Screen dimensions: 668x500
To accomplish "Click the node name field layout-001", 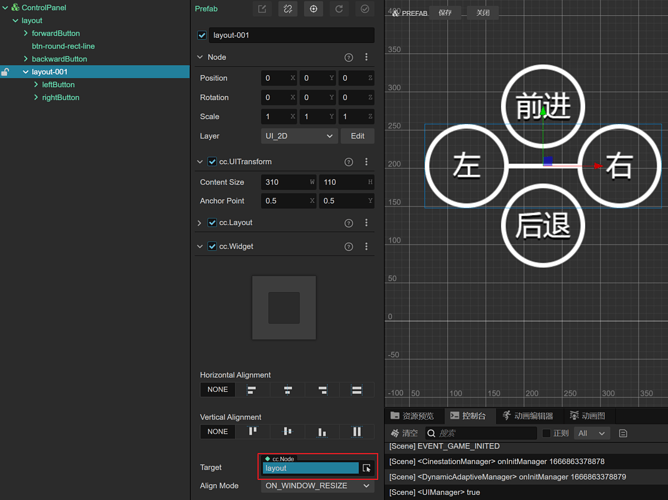I will point(291,35).
